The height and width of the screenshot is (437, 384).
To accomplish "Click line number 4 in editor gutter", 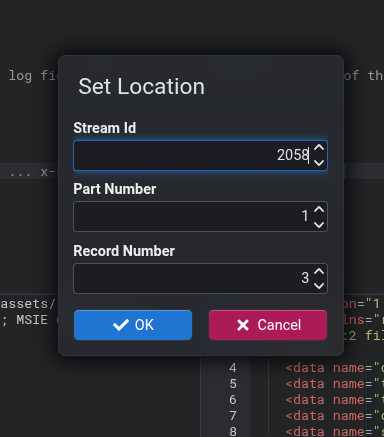I will (x=233, y=368).
